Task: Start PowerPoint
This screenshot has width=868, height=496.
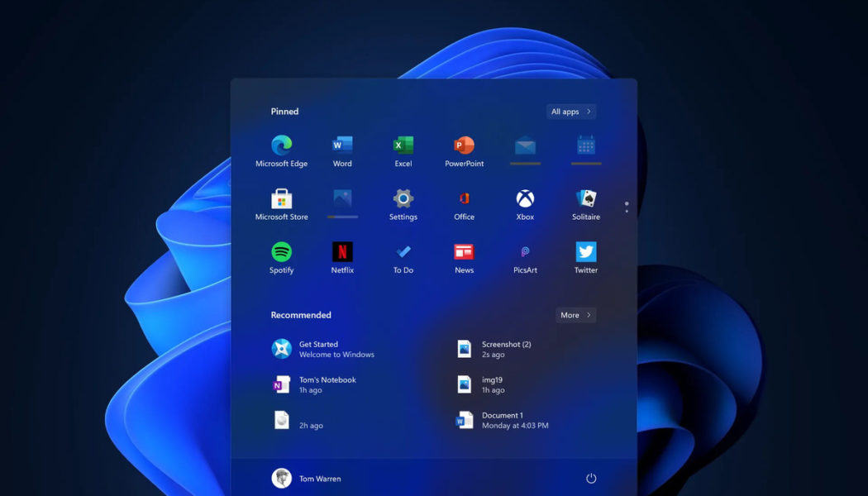Action: click(463, 149)
